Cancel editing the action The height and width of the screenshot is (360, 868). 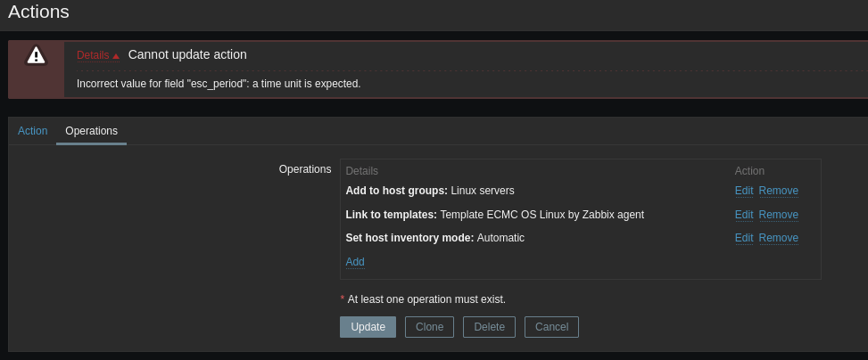pyautogui.click(x=551, y=327)
